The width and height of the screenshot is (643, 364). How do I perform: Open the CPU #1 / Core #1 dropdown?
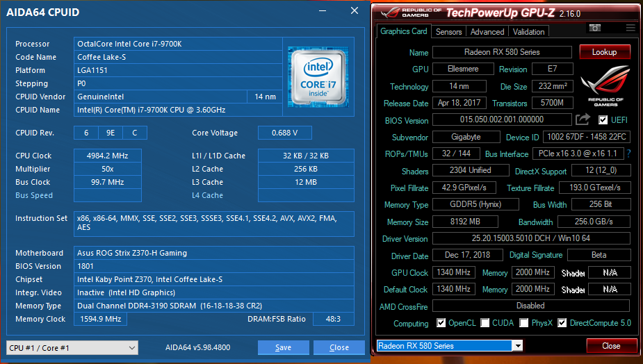tap(72, 347)
